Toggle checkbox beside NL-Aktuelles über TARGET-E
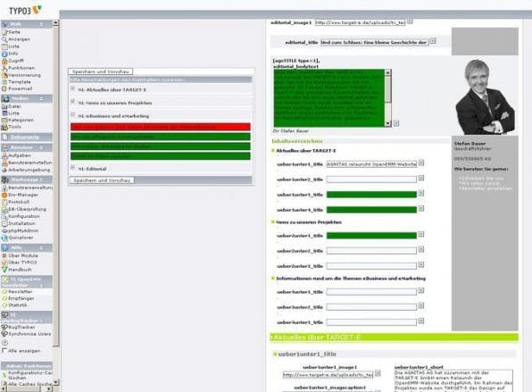Screen dimensions: 532x392 pyautogui.click(x=72, y=88)
